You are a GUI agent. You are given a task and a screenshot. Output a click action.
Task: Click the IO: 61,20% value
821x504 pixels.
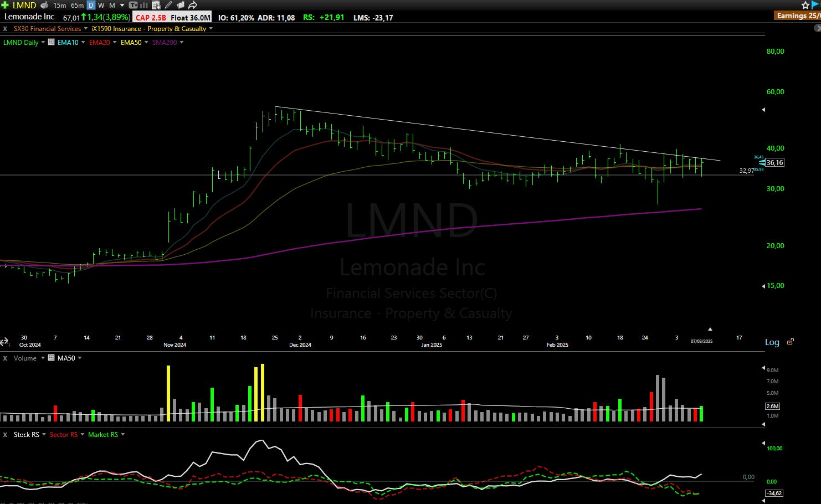tap(236, 18)
